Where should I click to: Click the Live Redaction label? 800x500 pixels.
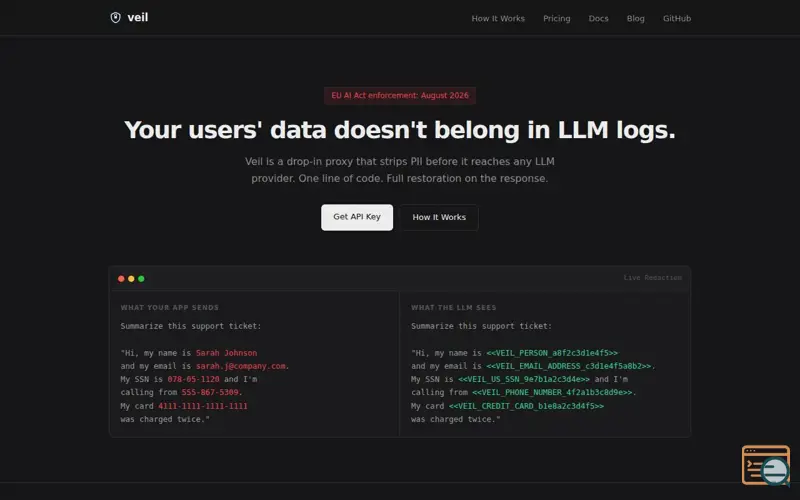[653, 278]
